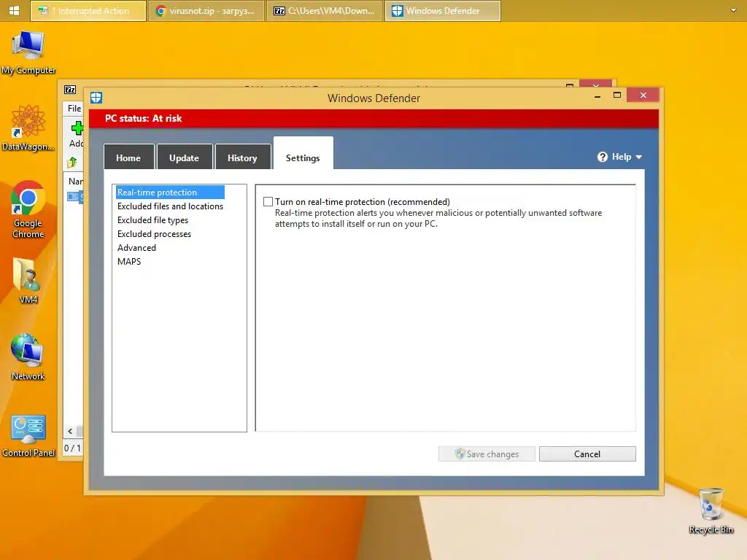This screenshot has height=560, width=747.
Task: Select MAPS settings category
Action: (129, 262)
